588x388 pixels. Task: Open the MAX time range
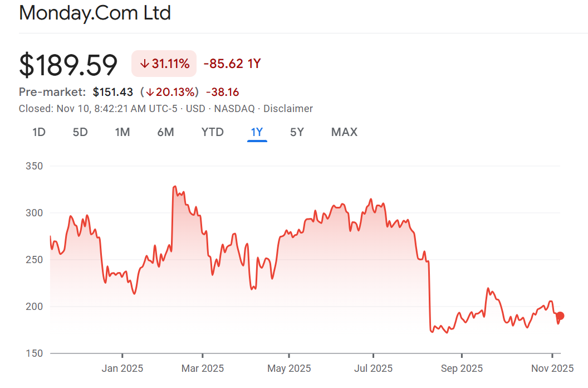click(x=344, y=132)
